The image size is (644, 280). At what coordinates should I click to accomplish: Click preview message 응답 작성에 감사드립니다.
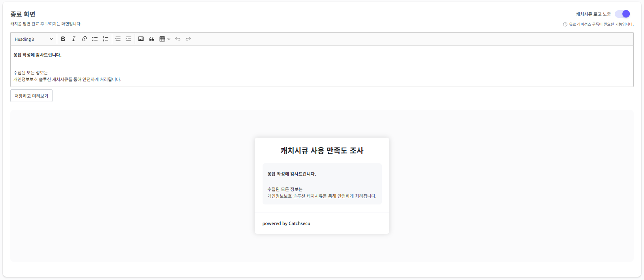[292, 174]
